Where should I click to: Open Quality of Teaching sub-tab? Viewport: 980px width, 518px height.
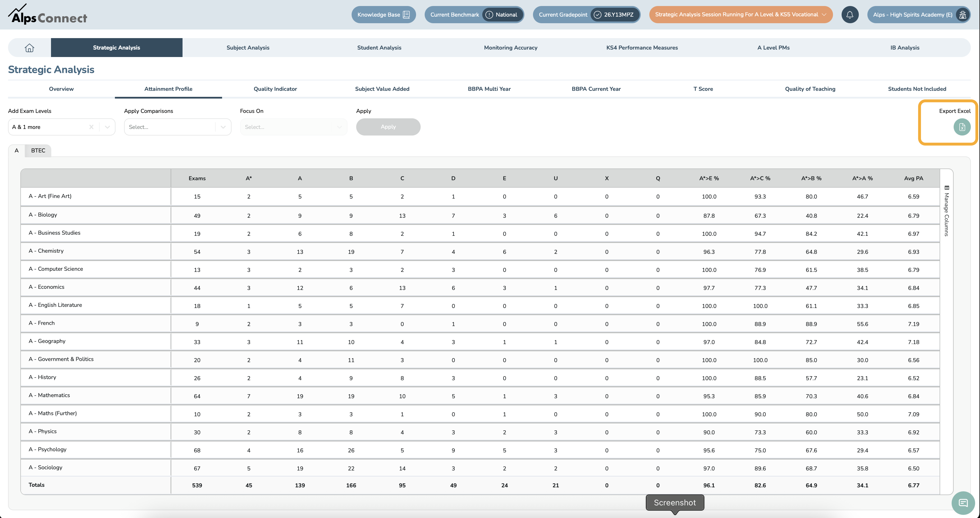pos(810,89)
